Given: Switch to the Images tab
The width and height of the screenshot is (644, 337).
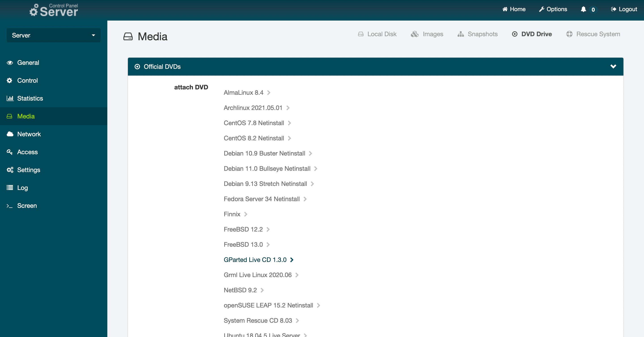Looking at the screenshot, I should point(427,34).
